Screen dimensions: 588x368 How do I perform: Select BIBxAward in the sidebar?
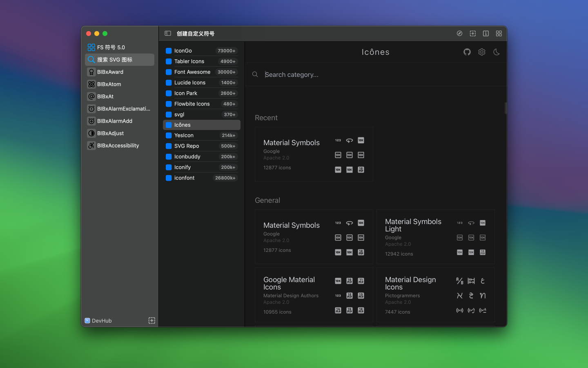(120, 72)
